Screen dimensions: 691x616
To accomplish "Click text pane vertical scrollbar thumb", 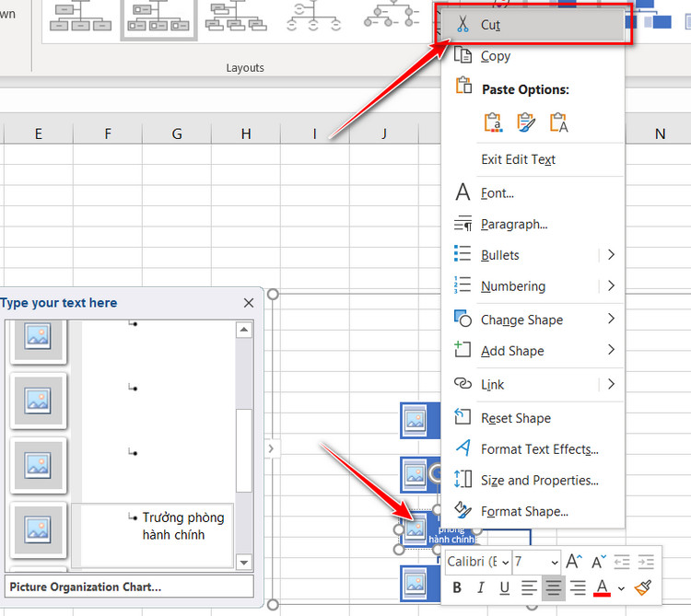I will (x=244, y=450).
